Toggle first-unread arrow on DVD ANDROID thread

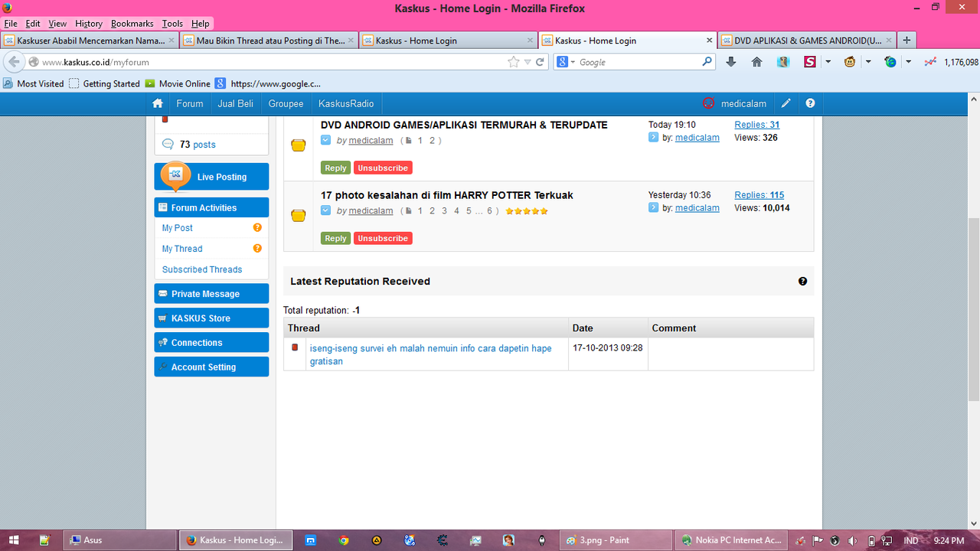coord(325,140)
